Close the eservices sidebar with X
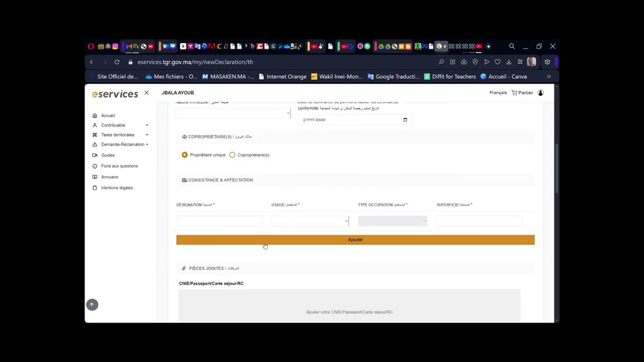 [146, 93]
